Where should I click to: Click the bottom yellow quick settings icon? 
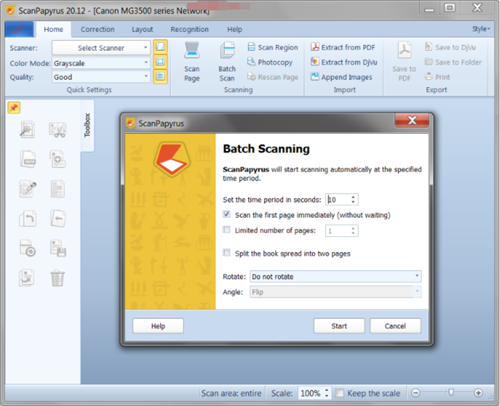[160, 76]
